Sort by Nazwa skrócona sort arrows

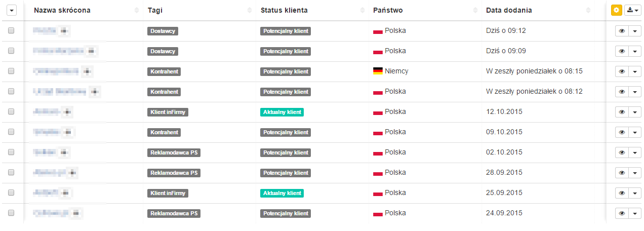coord(137,11)
